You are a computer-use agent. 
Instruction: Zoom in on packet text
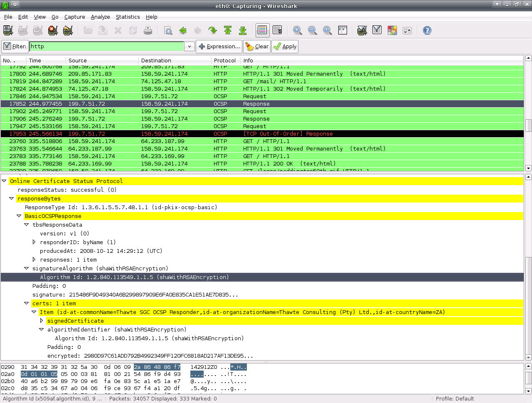click(x=298, y=30)
